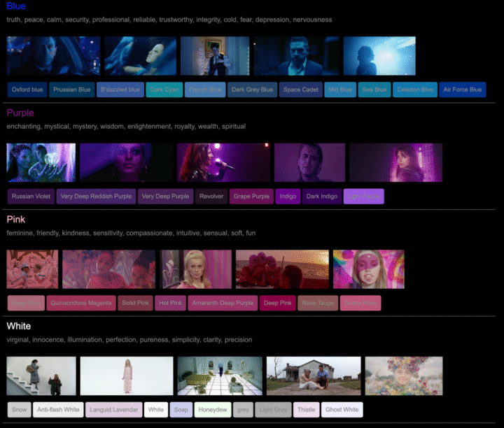Click the Grape Purple swatch
The image size is (504, 428).
click(x=251, y=197)
